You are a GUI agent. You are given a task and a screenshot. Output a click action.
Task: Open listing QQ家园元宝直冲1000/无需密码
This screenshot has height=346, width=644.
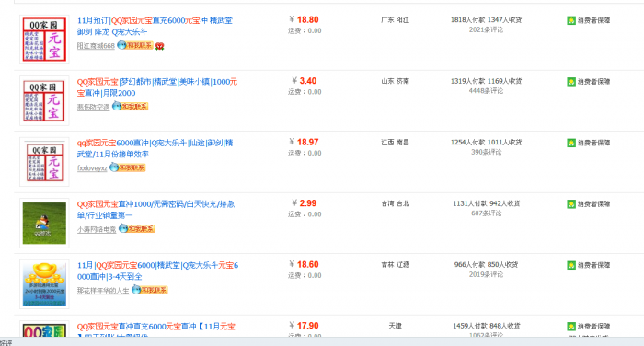click(156, 210)
